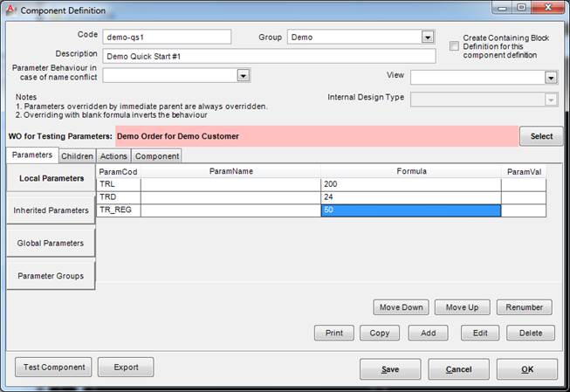Open the Component tab

(x=157, y=156)
